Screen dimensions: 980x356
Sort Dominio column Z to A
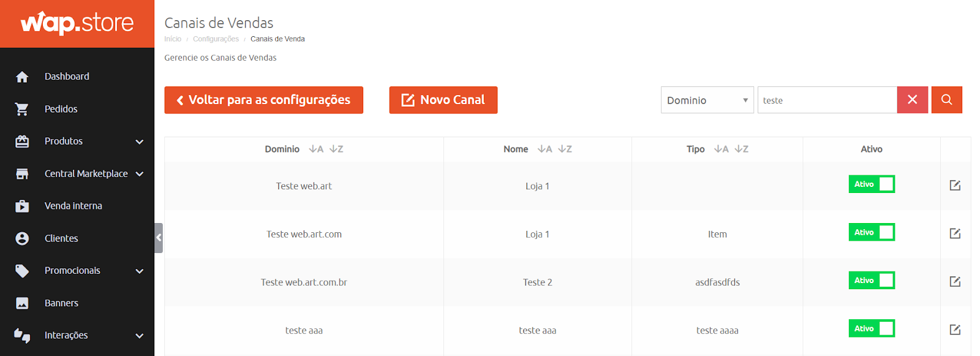point(336,149)
